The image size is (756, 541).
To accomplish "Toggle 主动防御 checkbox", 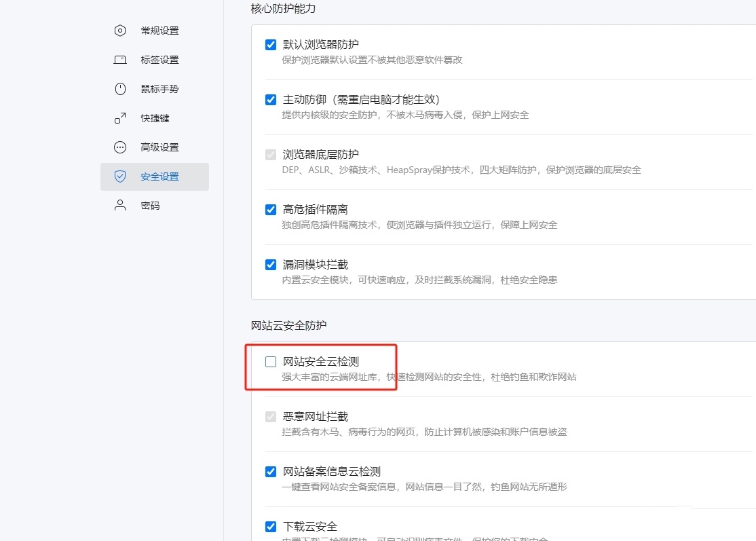I will click(x=271, y=100).
